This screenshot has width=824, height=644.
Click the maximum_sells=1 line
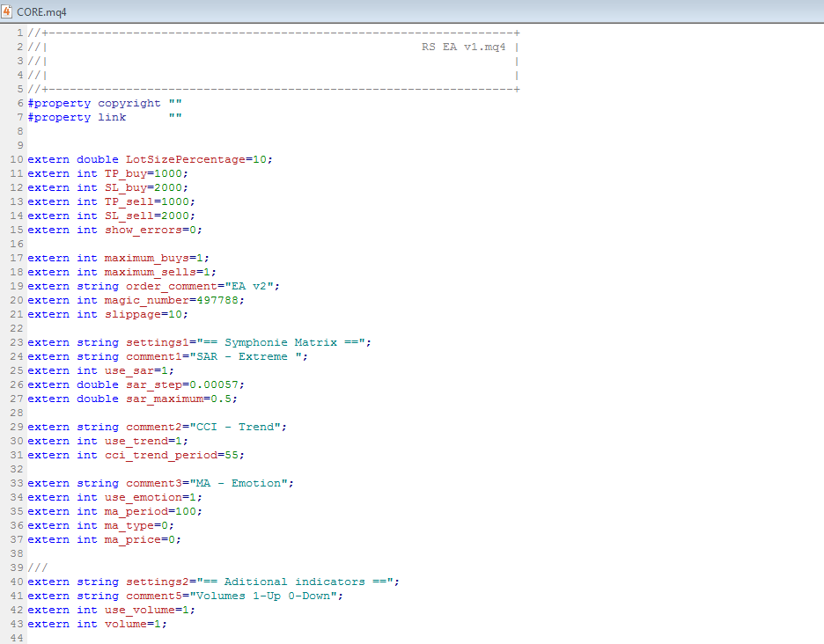click(121, 272)
